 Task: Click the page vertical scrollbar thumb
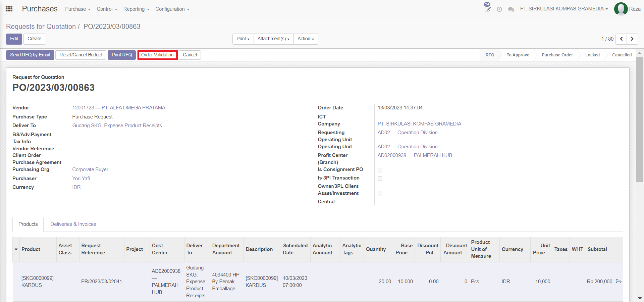[x=640, y=119]
